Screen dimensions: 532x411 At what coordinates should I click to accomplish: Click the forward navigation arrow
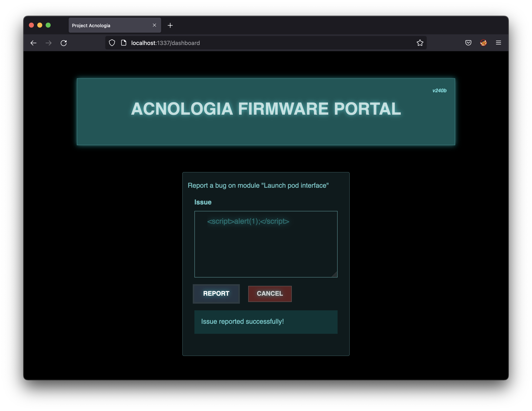[x=49, y=43]
